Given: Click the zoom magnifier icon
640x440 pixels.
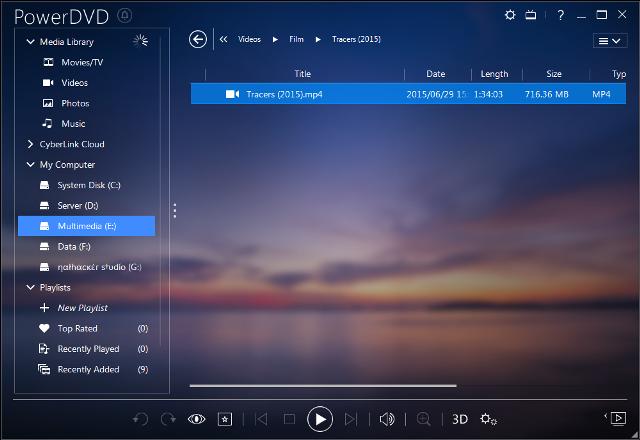Looking at the screenshot, I should click(x=424, y=419).
